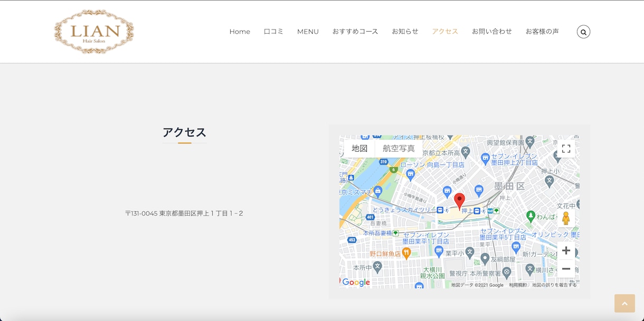Click the アクセス section heading
Screen dimensions: 644x321
point(184,132)
